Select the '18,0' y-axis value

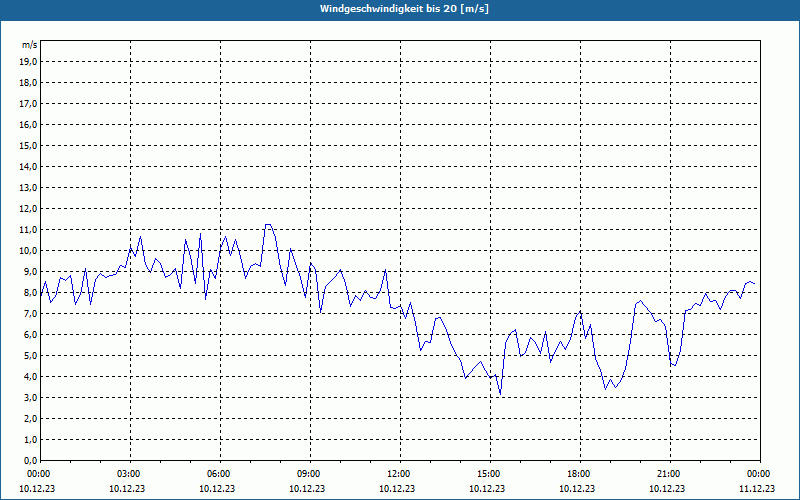(x=28, y=83)
